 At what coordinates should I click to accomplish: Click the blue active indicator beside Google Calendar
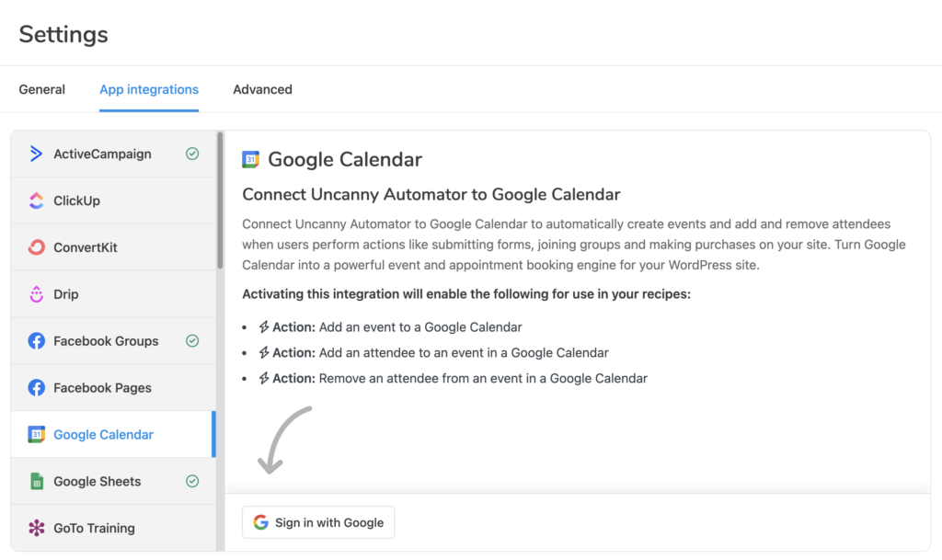213,434
